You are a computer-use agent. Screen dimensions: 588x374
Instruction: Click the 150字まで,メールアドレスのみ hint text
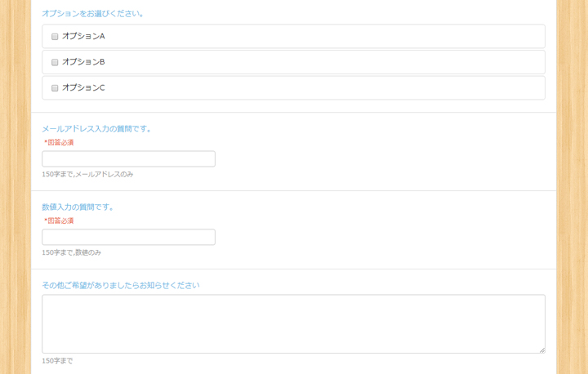(x=87, y=175)
